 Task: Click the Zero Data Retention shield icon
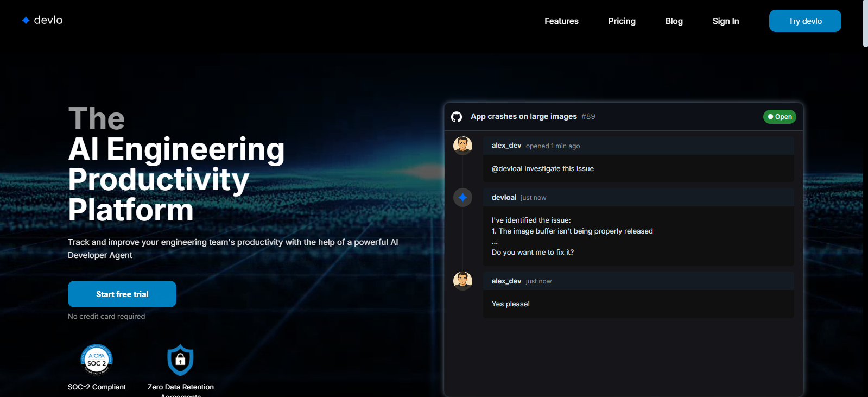coord(181,360)
